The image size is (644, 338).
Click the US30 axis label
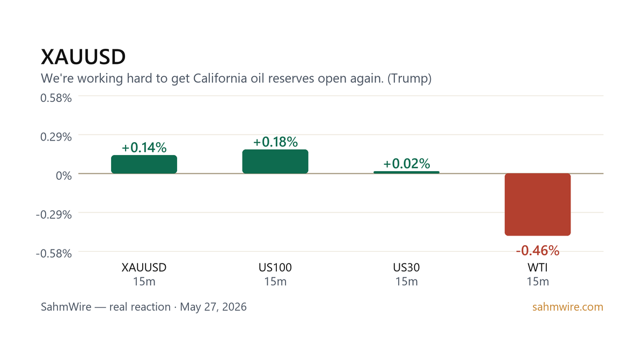click(406, 268)
